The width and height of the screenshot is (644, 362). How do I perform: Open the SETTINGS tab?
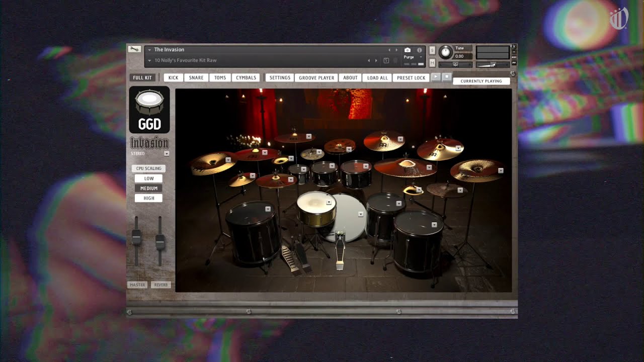[x=280, y=78]
